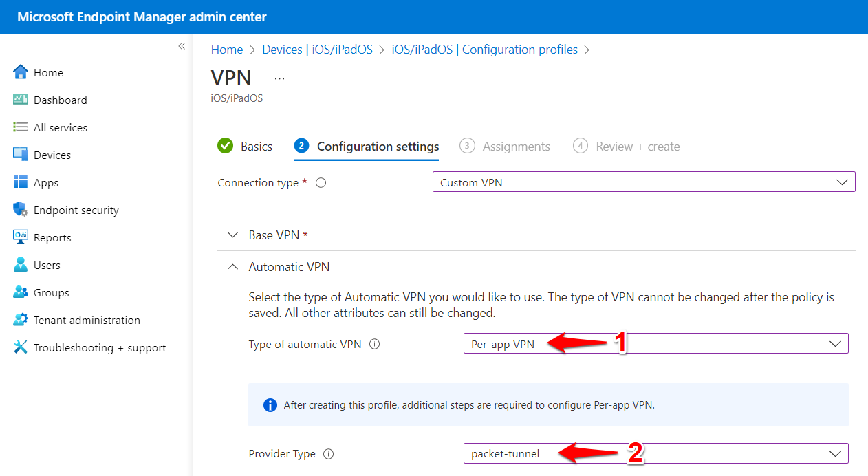Viewport: 868px width, 476px height.
Task: Click the Tenant administration icon
Action: [x=21, y=320]
